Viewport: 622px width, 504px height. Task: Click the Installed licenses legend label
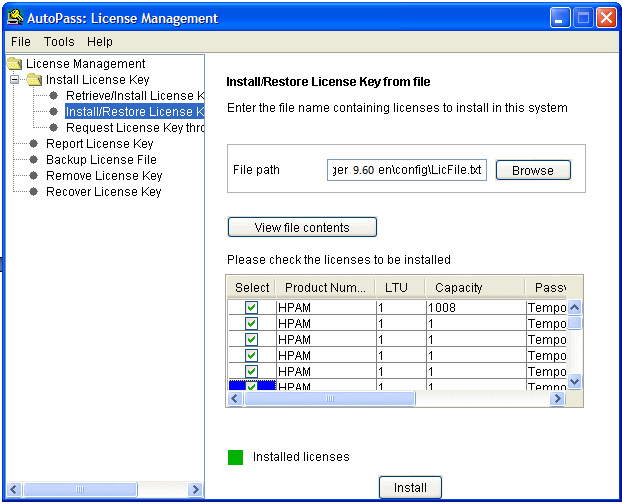(x=301, y=457)
